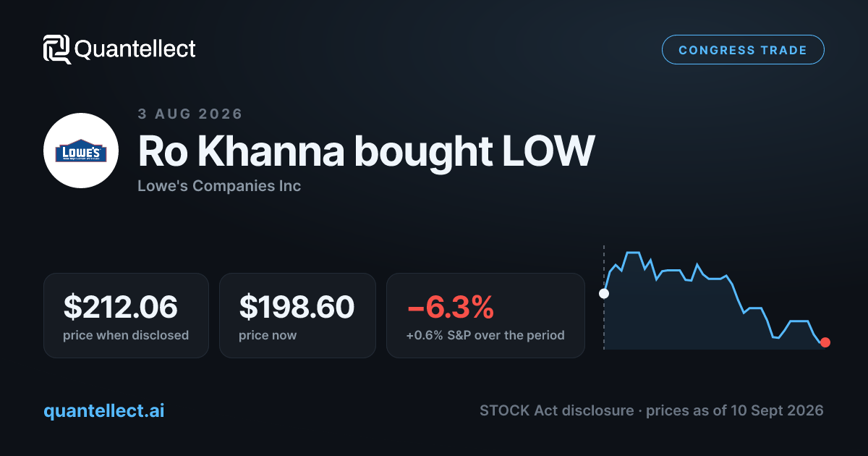Image resolution: width=868 pixels, height=456 pixels.
Task: Click the red chart end marker
Action: click(x=825, y=342)
